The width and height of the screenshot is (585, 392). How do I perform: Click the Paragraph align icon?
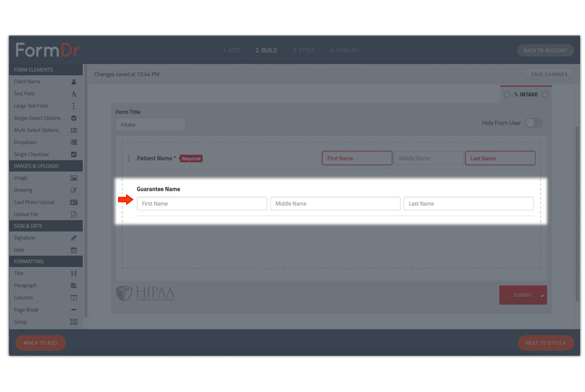[74, 285]
